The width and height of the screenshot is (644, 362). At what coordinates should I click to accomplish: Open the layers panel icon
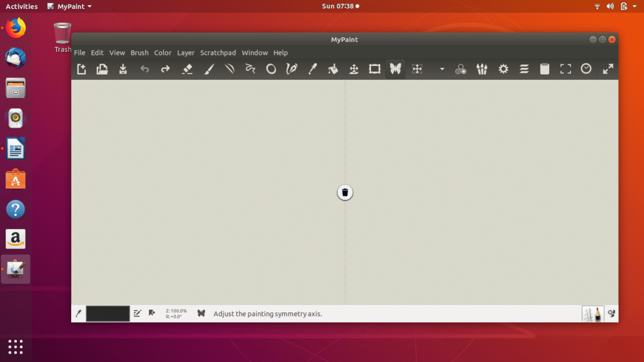(x=524, y=69)
